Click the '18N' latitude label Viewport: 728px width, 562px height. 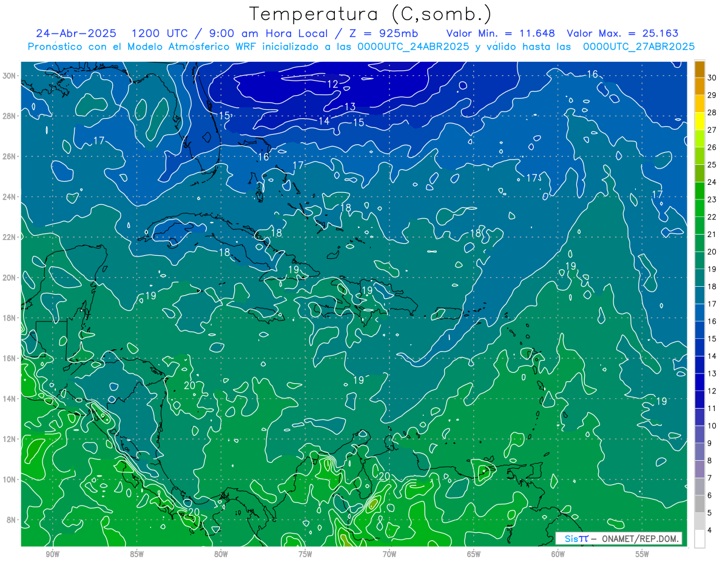[10, 318]
